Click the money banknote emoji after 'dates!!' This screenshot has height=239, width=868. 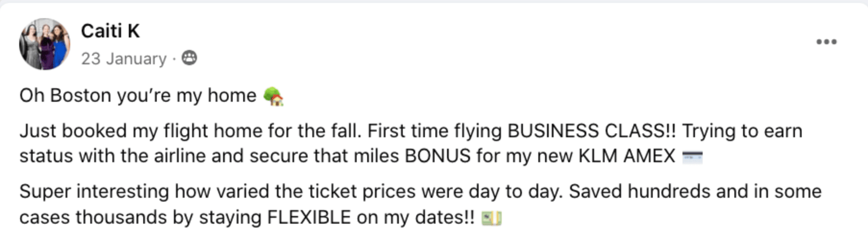click(x=492, y=218)
